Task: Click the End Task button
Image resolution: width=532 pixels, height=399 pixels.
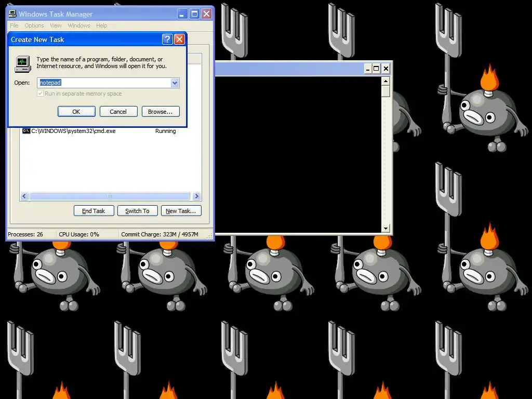Action: coord(94,211)
